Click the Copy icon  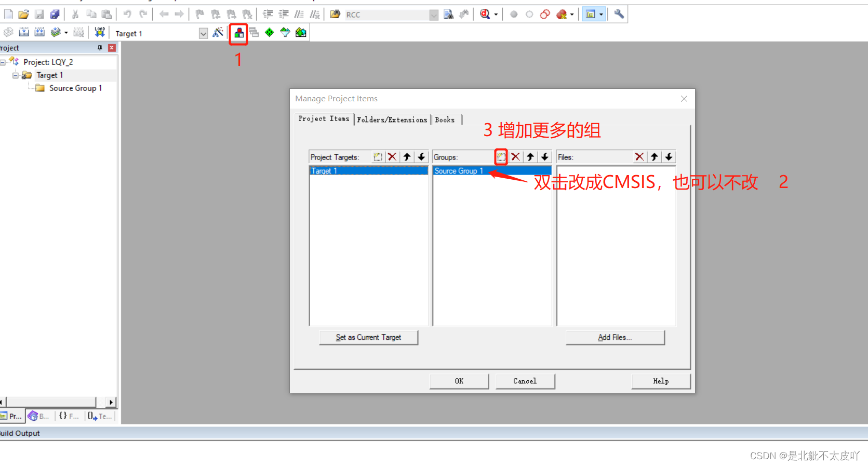91,14
